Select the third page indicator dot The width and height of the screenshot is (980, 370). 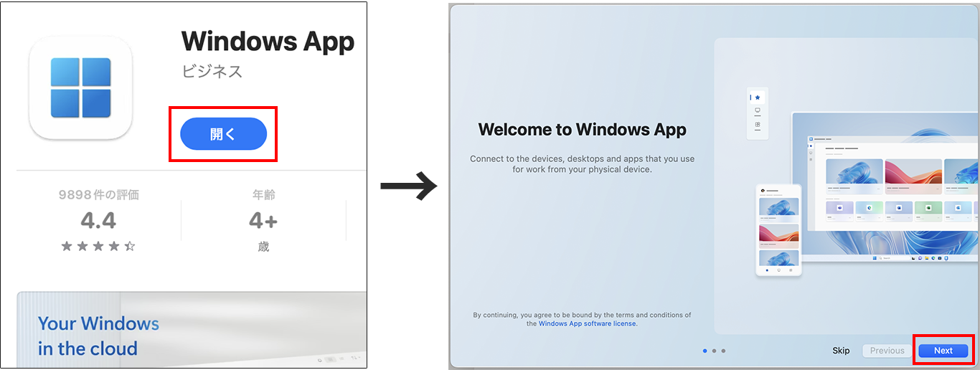[723, 351]
